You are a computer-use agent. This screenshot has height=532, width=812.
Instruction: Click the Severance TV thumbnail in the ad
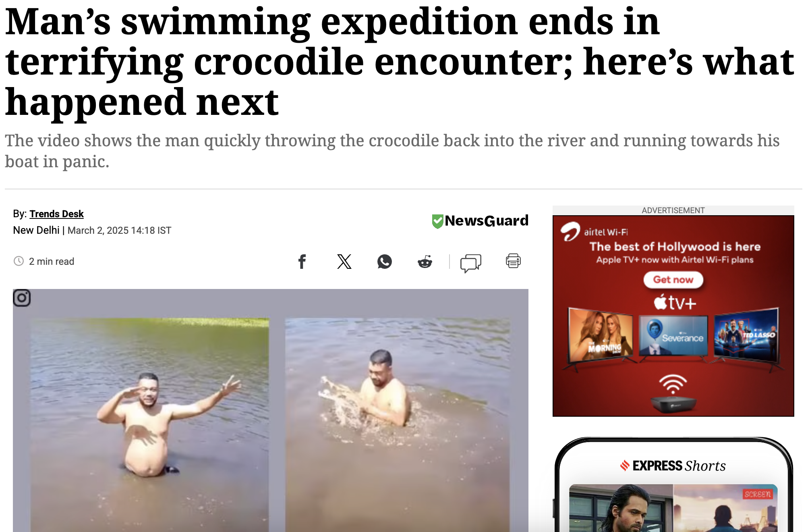[x=673, y=335]
